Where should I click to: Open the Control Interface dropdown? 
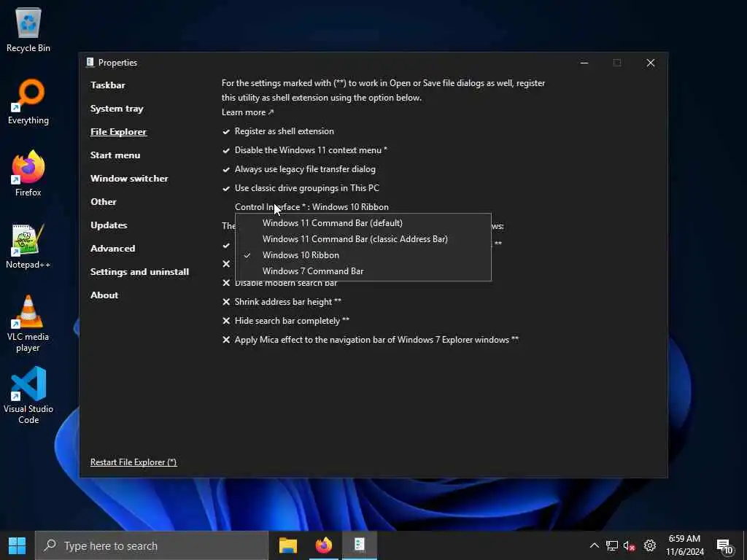(311, 207)
